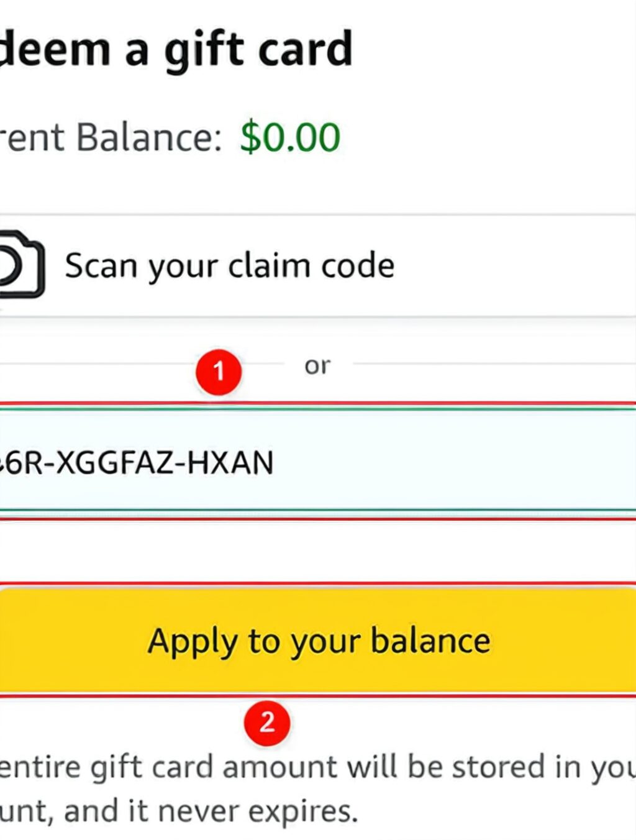This screenshot has width=636, height=840.
Task: Click the word "balance" on the yellow button
Action: coord(430,641)
